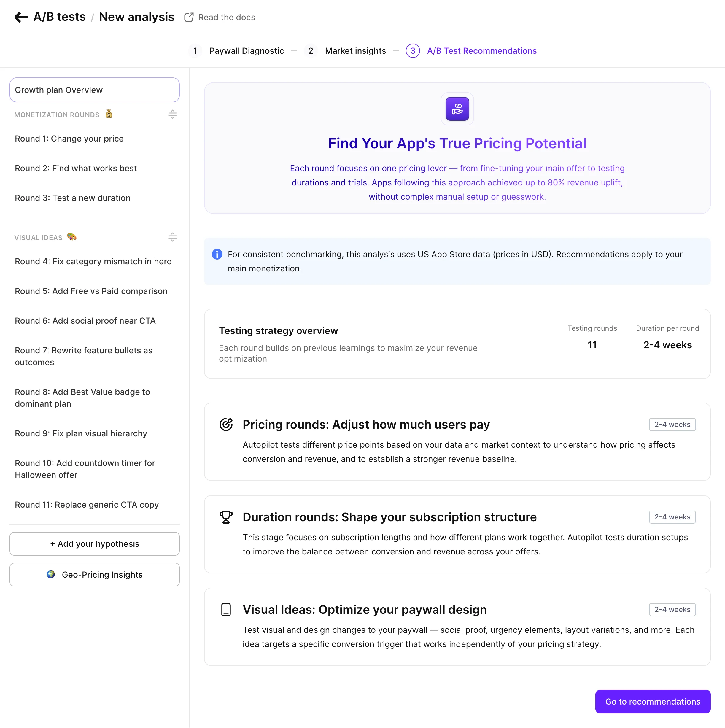Click the filter icon next to Visual Ideas
Screen dimensions: 725x728
point(173,237)
